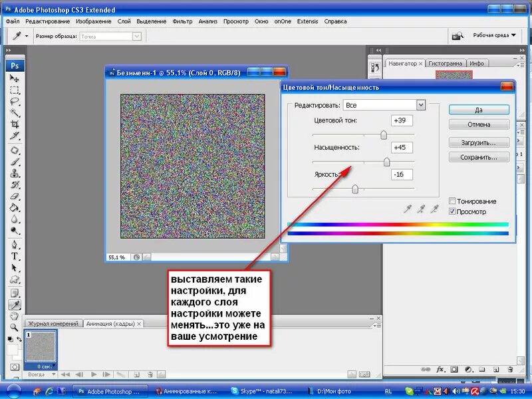Click the Загрузить... button
Screen dimensions: 532x399
[x=479, y=143]
